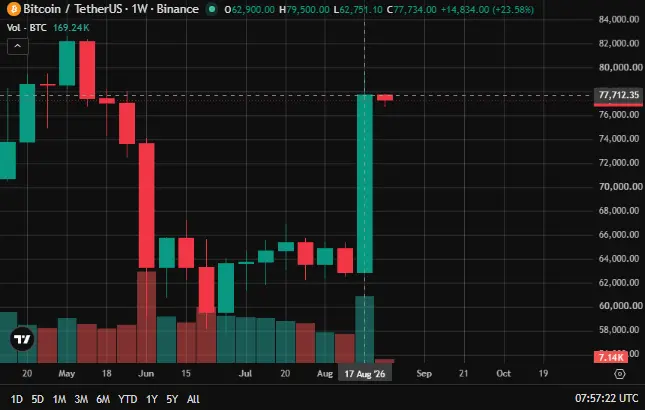Viewport: 645px width, 410px height.
Task: Click the Sep label on time axis
Action: pyautogui.click(x=424, y=373)
